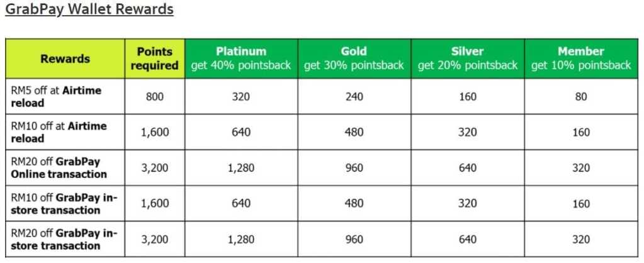The image size is (644, 263).
Task: Click the Gold 30% pointsback header
Action: 354,59
